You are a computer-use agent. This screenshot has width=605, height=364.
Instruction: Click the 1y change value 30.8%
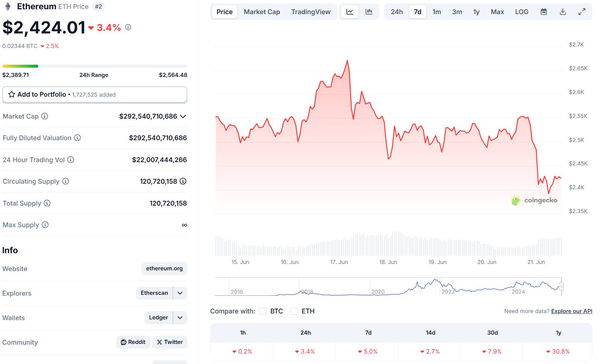[x=558, y=351]
